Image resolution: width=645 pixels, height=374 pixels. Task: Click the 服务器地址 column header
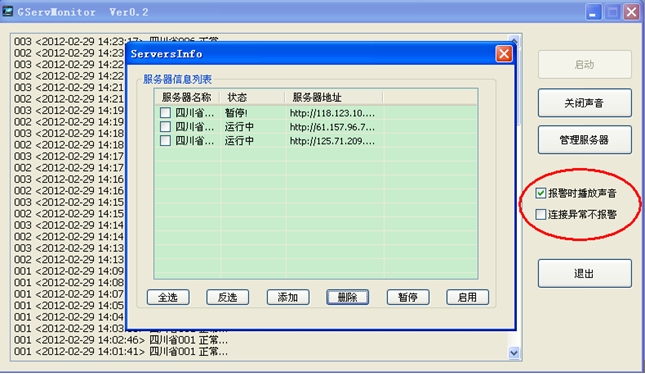[334, 98]
